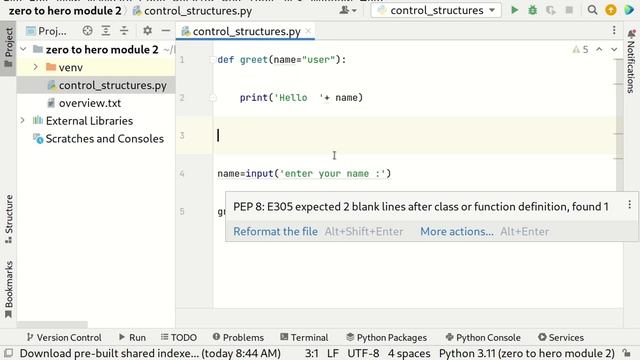Click the fold end marker on line 2
Screen dimensions: 640x360
pyautogui.click(x=212, y=98)
